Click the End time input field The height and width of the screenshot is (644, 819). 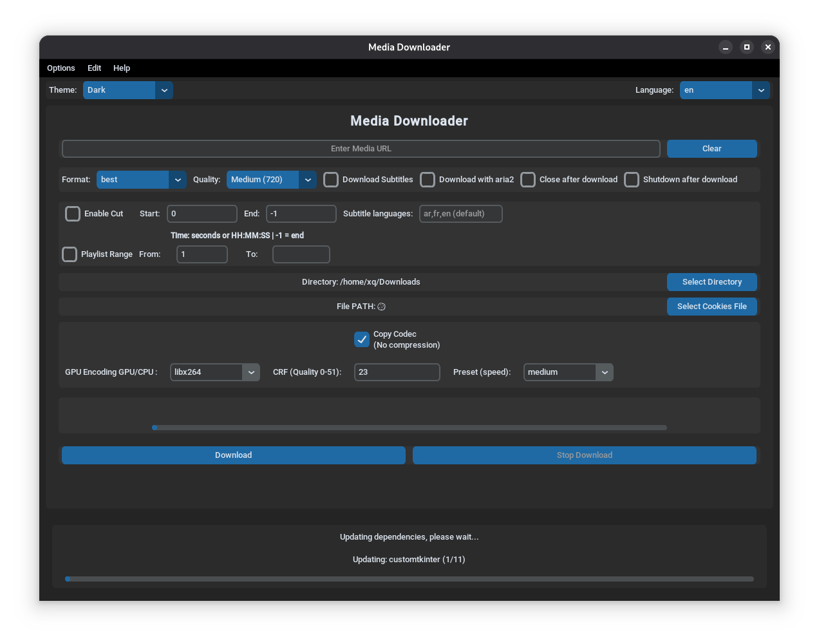pyautogui.click(x=301, y=214)
